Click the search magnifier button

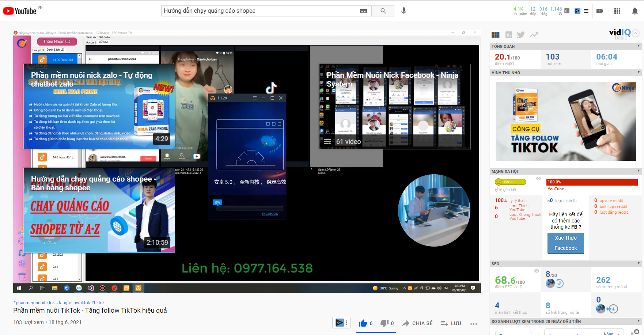pos(383,11)
